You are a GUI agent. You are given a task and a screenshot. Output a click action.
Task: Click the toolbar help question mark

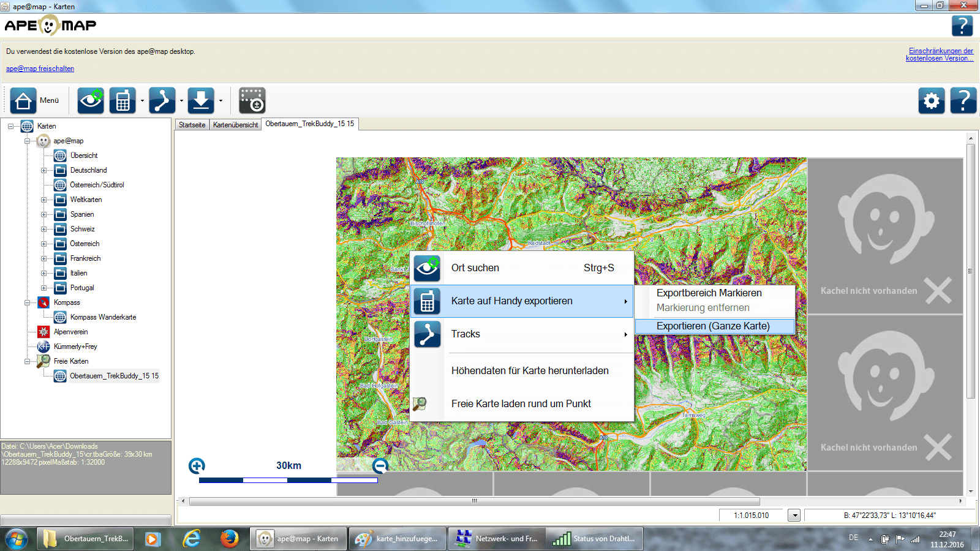pos(963,100)
